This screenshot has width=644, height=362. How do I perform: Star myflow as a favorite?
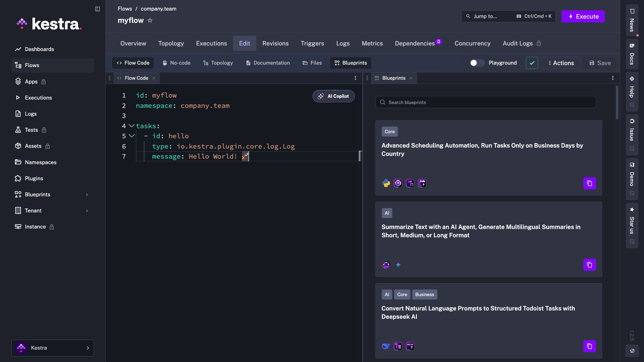coord(150,20)
